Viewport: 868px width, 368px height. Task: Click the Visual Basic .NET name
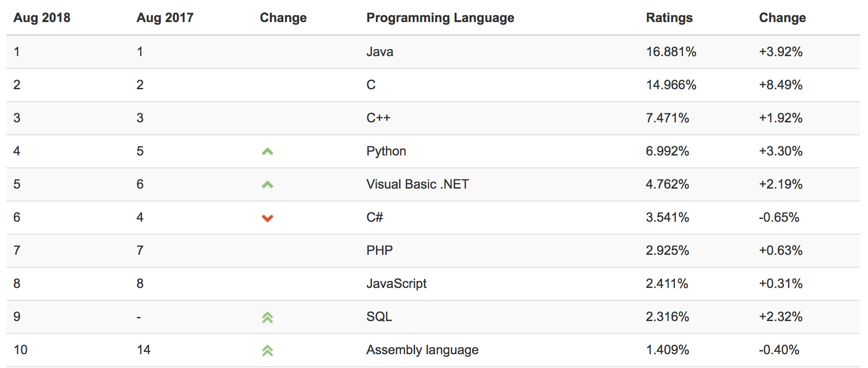tap(417, 184)
